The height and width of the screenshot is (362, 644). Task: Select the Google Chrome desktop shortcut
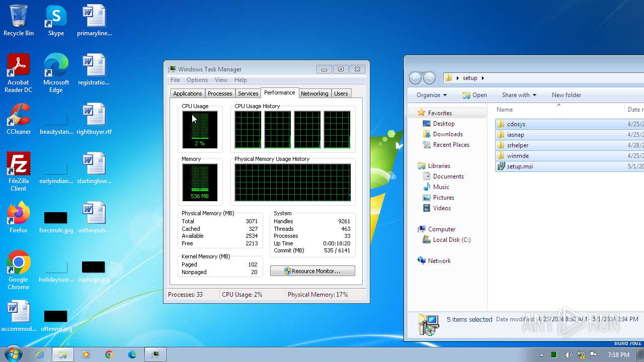click(x=19, y=270)
